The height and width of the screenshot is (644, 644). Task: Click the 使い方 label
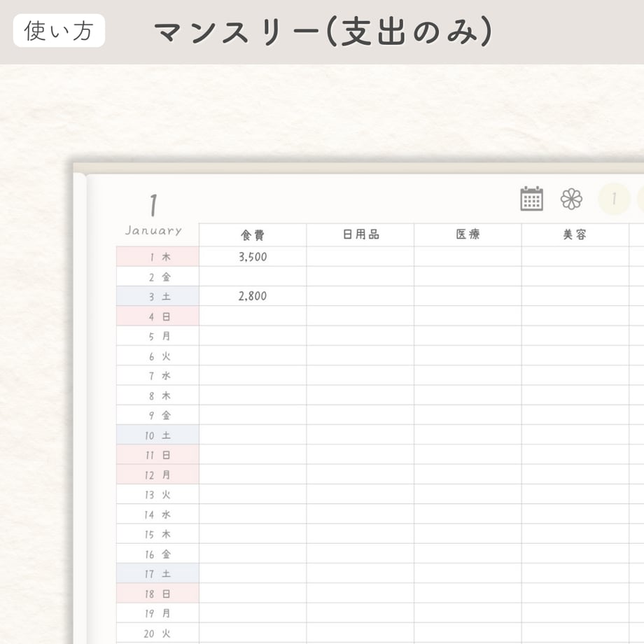click(59, 30)
